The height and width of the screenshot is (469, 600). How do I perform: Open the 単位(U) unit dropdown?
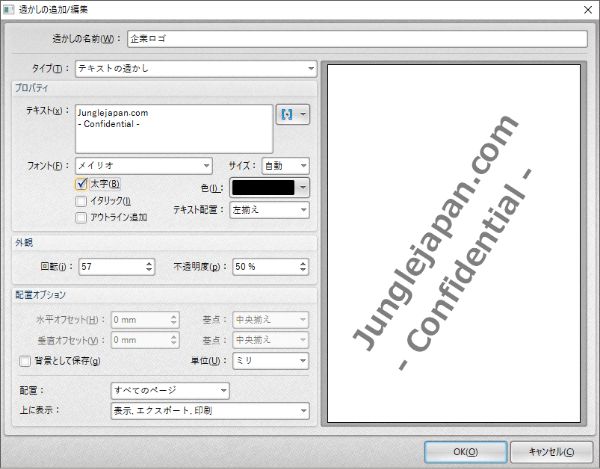271,360
